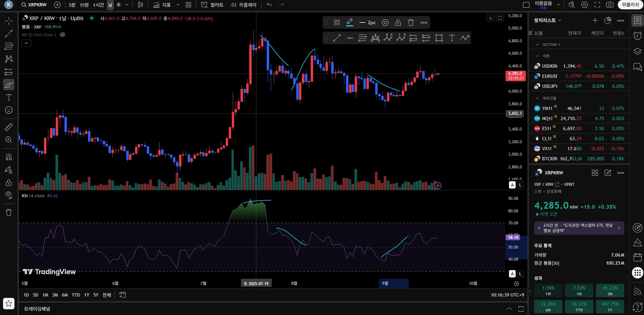
Task: Select the trend line tool in left sidebar
Action: tap(9, 34)
